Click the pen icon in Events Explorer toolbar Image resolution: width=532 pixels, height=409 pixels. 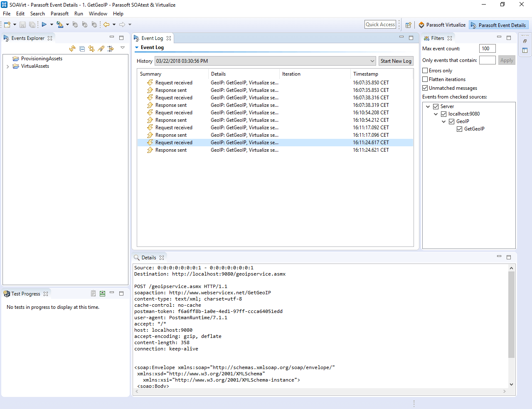[101, 49]
